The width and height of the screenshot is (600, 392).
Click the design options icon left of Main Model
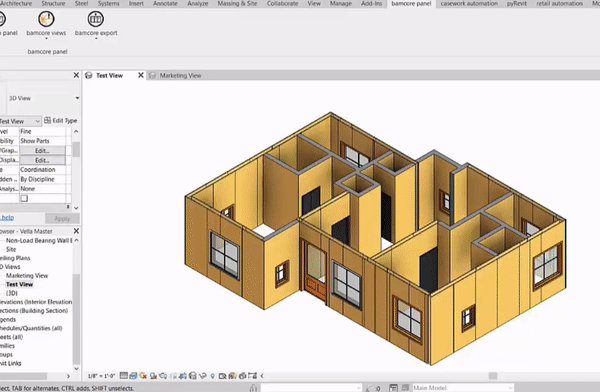[393, 388]
